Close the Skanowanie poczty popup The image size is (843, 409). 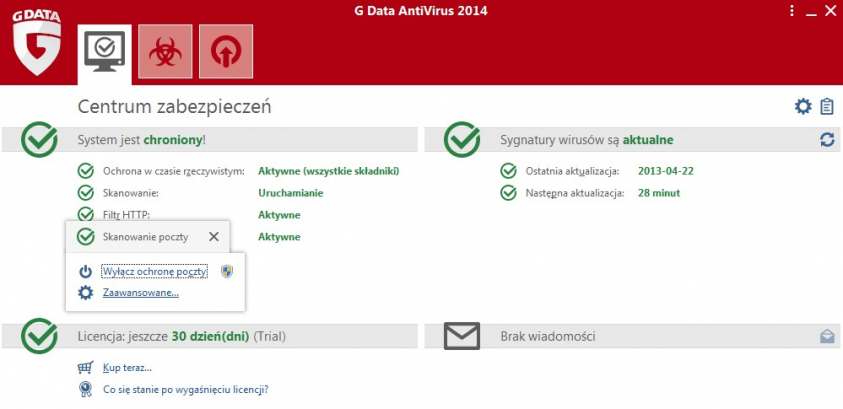click(213, 237)
